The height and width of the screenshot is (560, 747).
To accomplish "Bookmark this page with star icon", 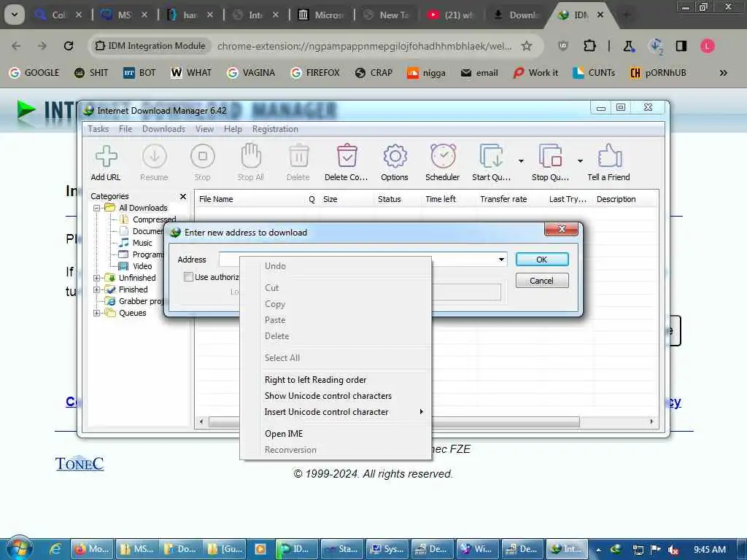I will tap(527, 46).
